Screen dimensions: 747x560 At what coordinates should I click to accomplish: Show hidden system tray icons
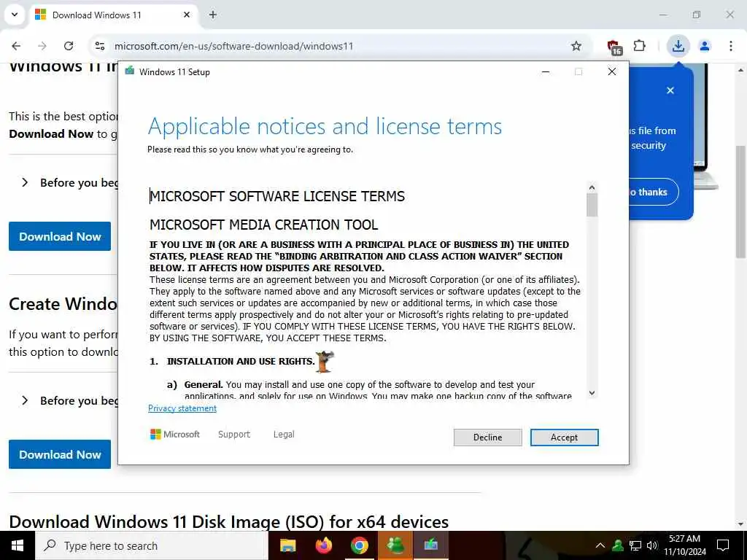600,545
